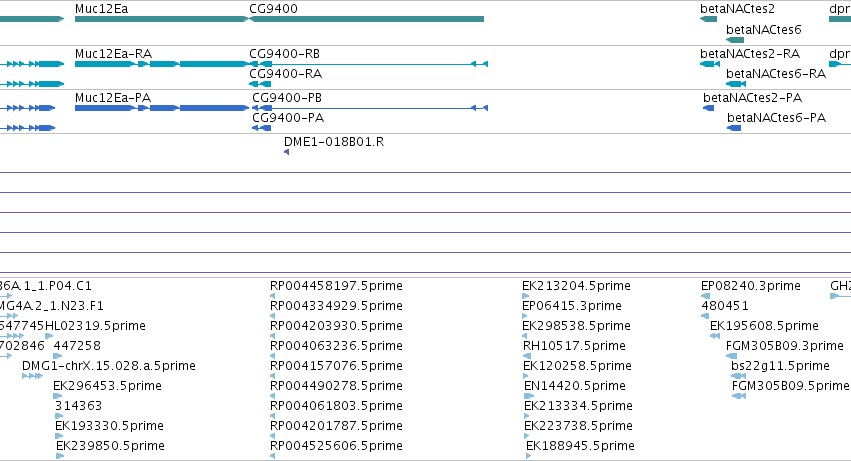Click the DMG1-chrX.15.028.a.5prime feature arrows
Viewport: 851px width, 461px height.
tap(33, 376)
